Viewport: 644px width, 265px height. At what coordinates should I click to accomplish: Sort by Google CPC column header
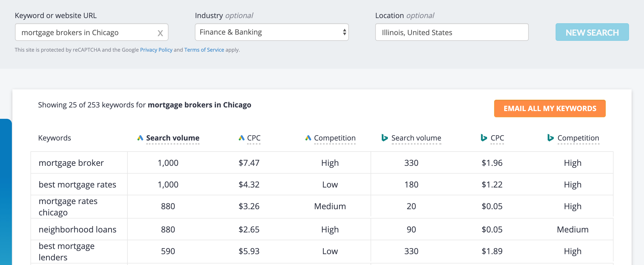click(x=254, y=138)
